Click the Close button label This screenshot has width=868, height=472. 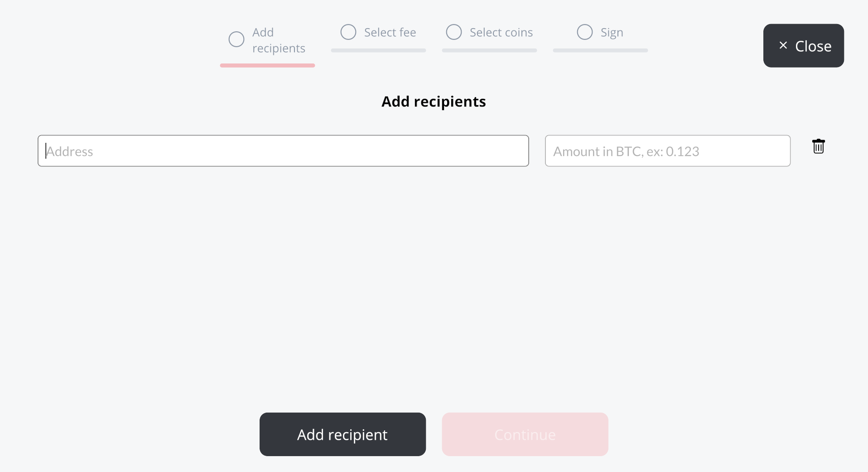tap(813, 46)
